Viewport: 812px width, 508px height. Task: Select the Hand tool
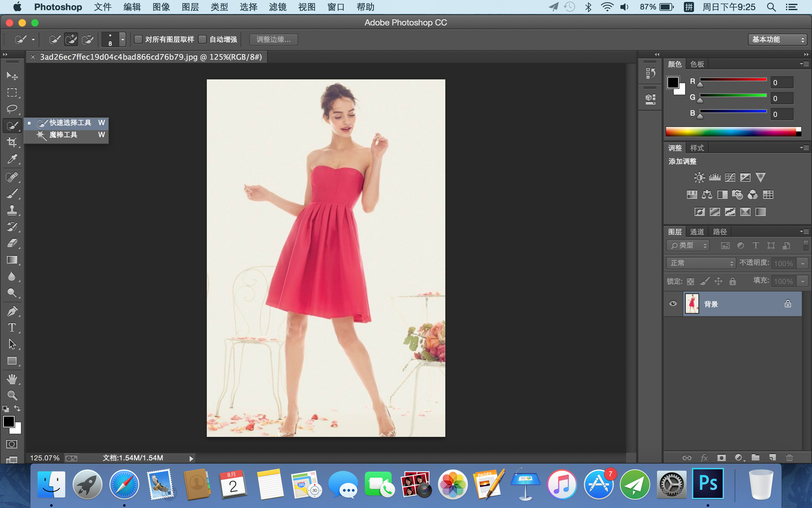[x=12, y=379]
